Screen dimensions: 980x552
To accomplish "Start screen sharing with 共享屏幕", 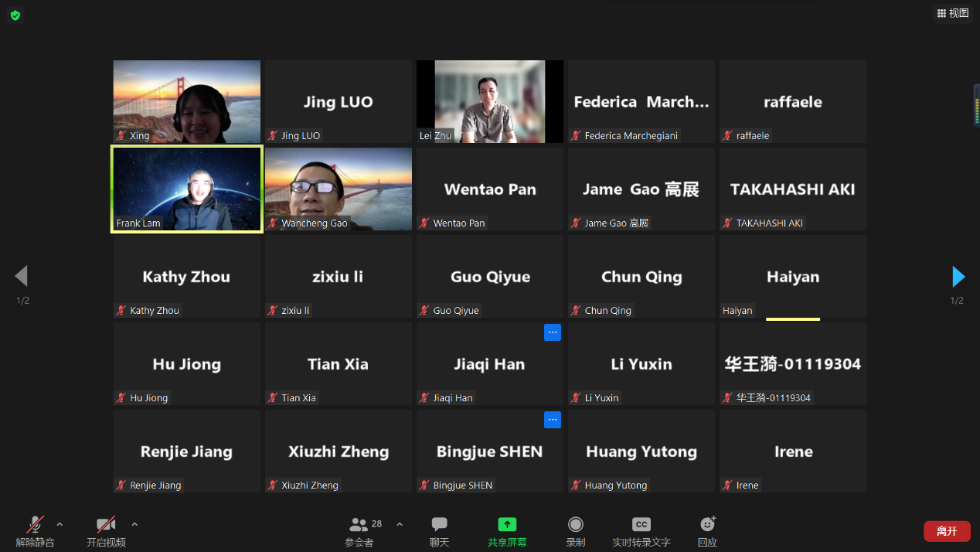I will pyautogui.click(x=507, y=530).
